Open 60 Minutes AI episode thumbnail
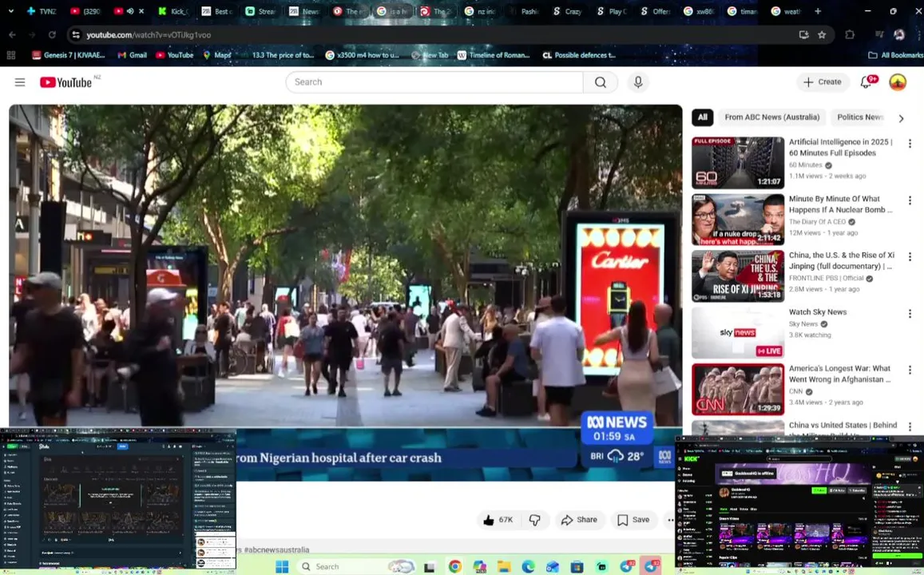The image size is (924, 575). (738, 163)
